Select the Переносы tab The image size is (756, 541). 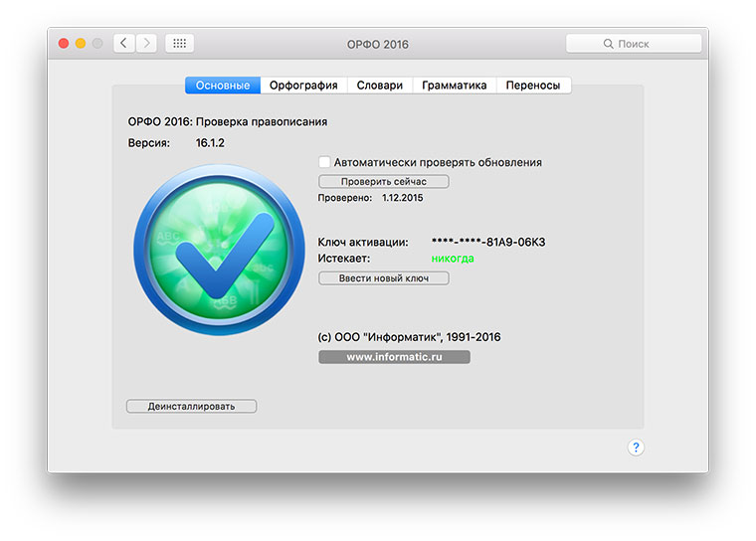coord(533,86)
